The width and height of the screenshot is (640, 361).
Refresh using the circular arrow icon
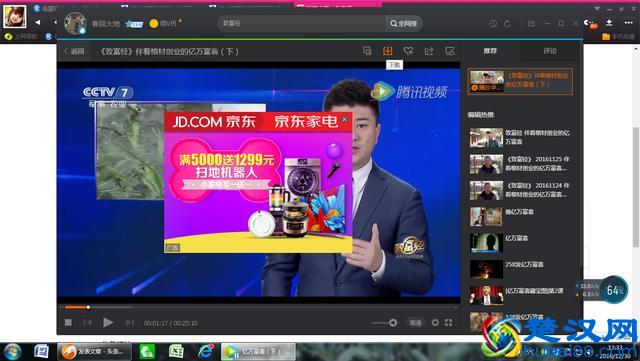507,24
